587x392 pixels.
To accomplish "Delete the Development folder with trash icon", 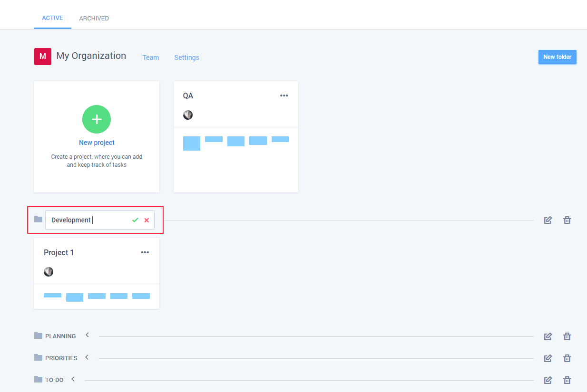I will click(x=567, y=220).
